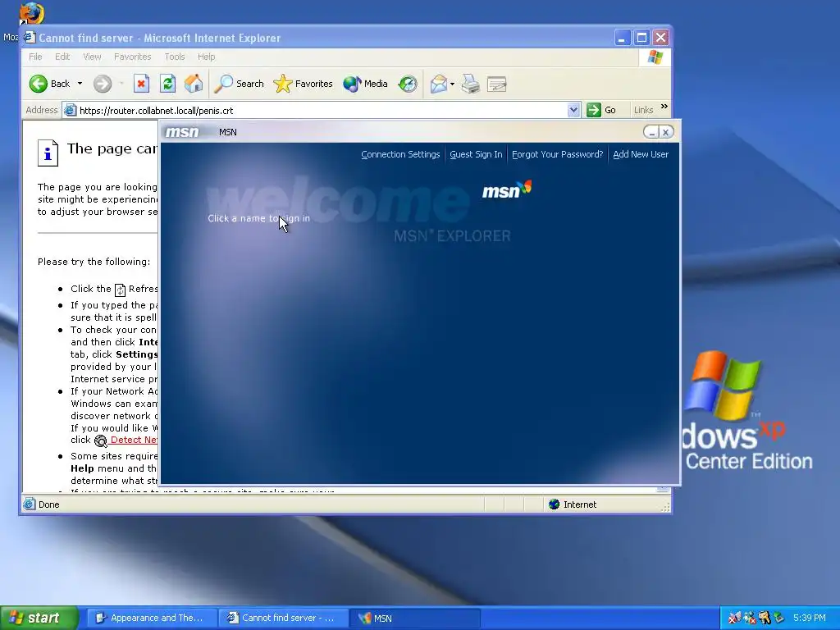This screenshot has height=630, width=840.
Task: Expand the address bar dropdown arrow
Action: point(573,111)
